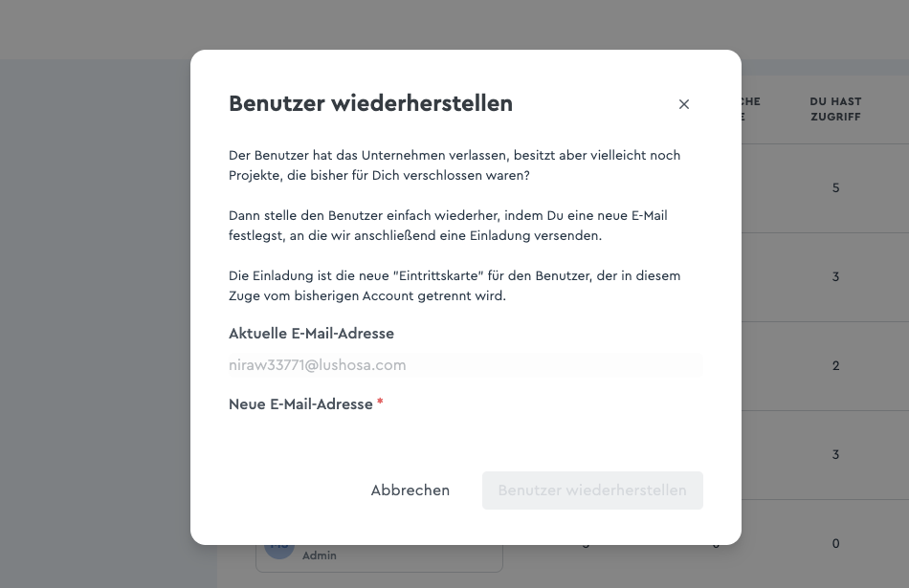
Task: Click the paragraph beginning "Der Benutzer hat"
Action: pos(454,165)
